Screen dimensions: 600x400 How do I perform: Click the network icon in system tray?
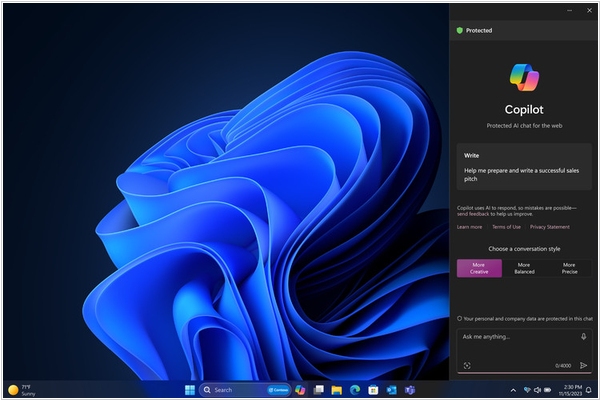[527, 390]
